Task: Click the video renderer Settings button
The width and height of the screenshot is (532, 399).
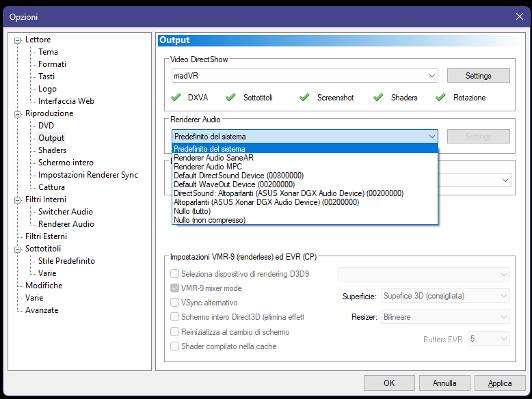Action: (x=479, y=76)
